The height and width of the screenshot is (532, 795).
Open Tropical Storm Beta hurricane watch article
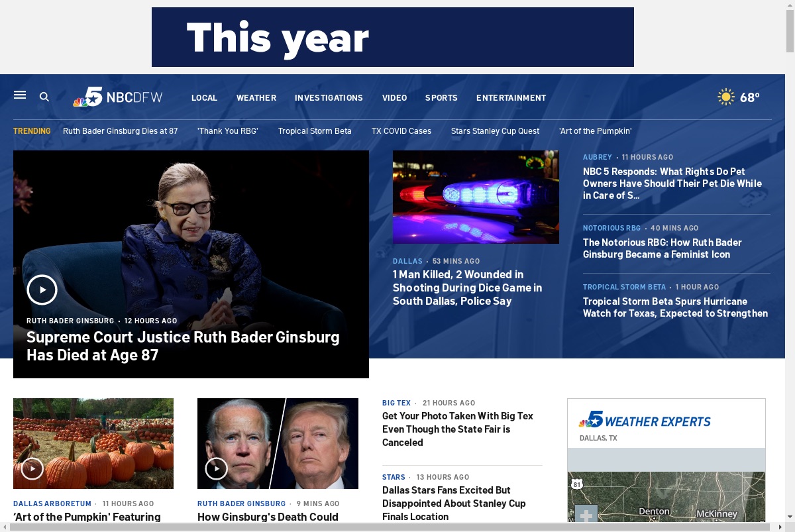click(x=675, y=307)
